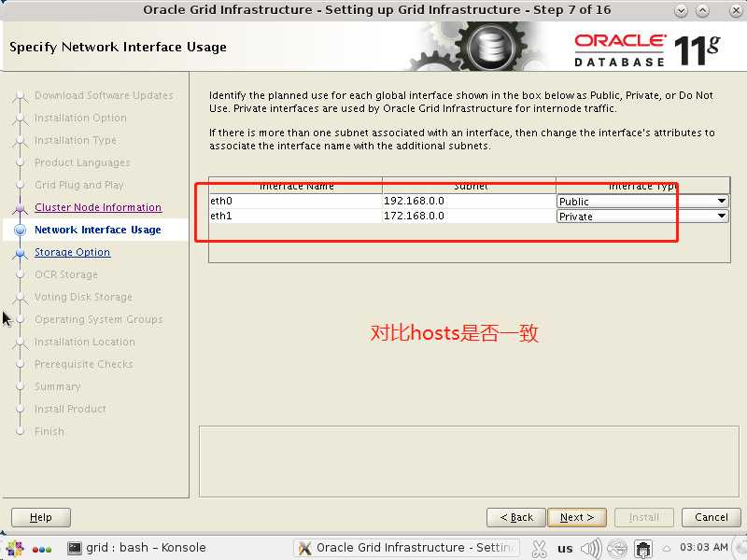Go to Storage Option step

click(x=73, y=252)
